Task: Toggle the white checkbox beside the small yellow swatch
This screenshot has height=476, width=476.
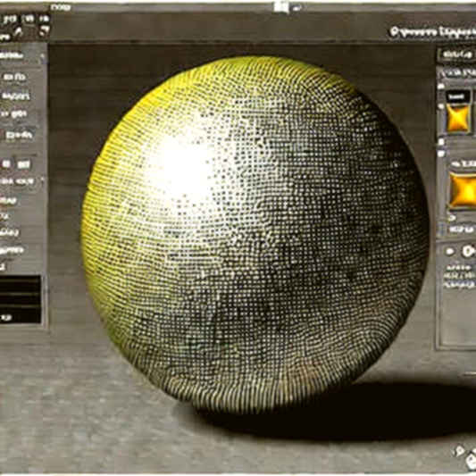Action: (441, 106)
